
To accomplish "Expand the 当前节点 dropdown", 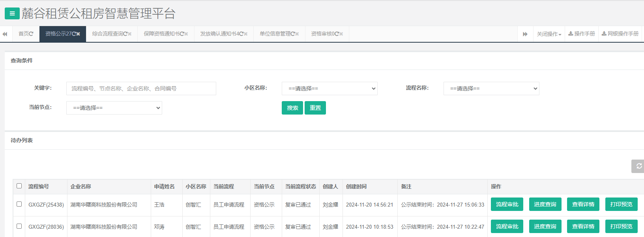I will (114, 108).
